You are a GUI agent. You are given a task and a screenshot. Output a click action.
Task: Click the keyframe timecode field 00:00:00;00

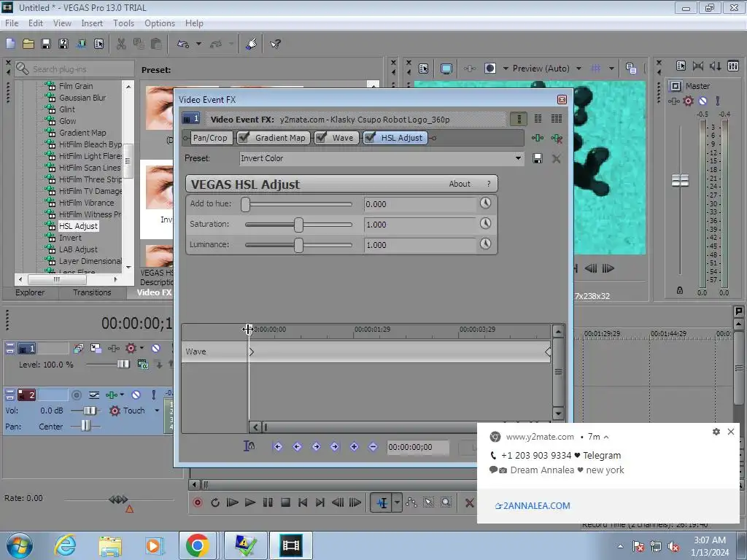tap(418, 447)
